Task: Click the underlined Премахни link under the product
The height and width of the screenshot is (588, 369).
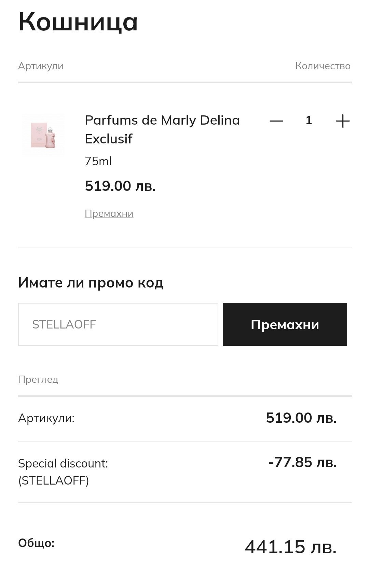Action: [109, 213]
